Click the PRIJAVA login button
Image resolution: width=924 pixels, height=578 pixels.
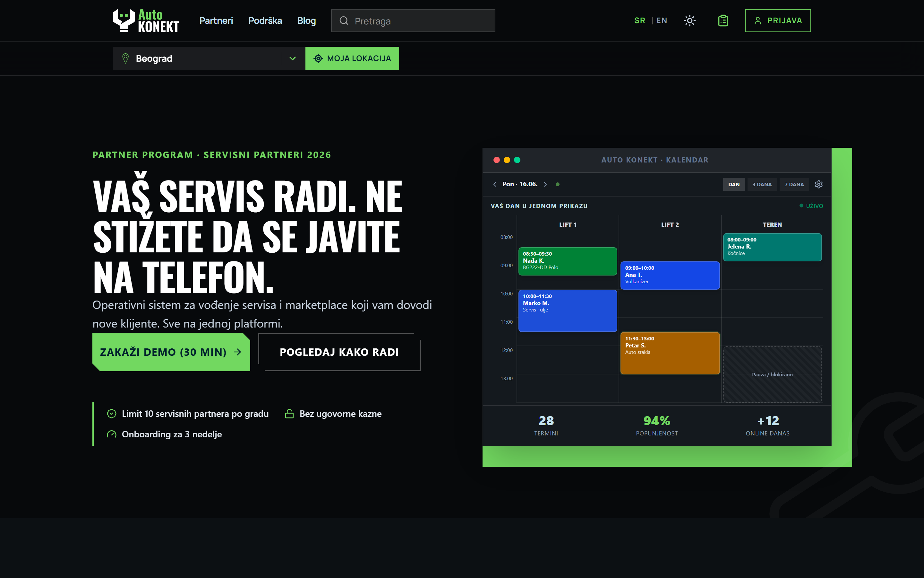click(778, 21)
